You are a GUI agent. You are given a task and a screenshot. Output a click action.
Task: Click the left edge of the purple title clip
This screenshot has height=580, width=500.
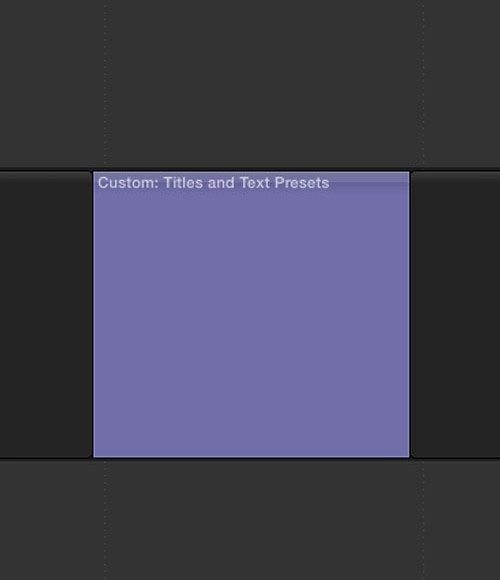pyautogui.click(x=93, y=314)
